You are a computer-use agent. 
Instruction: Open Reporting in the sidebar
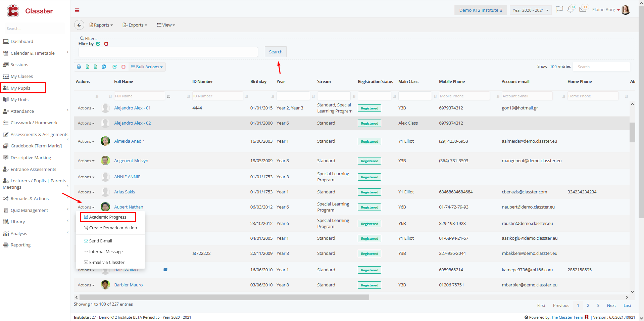(17, 245)
